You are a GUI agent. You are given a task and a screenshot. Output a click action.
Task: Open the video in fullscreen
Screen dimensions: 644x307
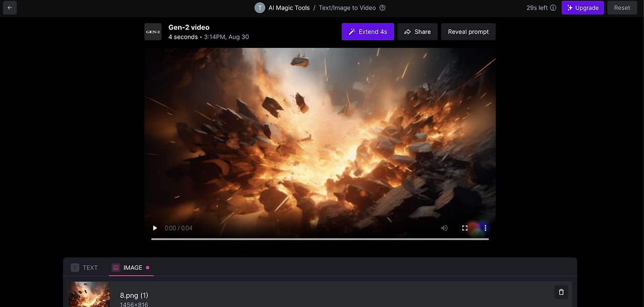465,228
